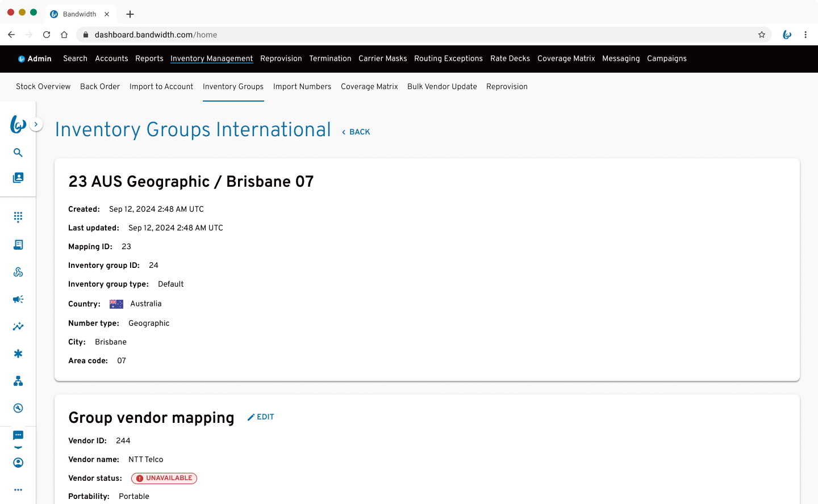Select the asterisk icon in sidebar
This screenshot has height=504, width=818.
tap(18, 354)
